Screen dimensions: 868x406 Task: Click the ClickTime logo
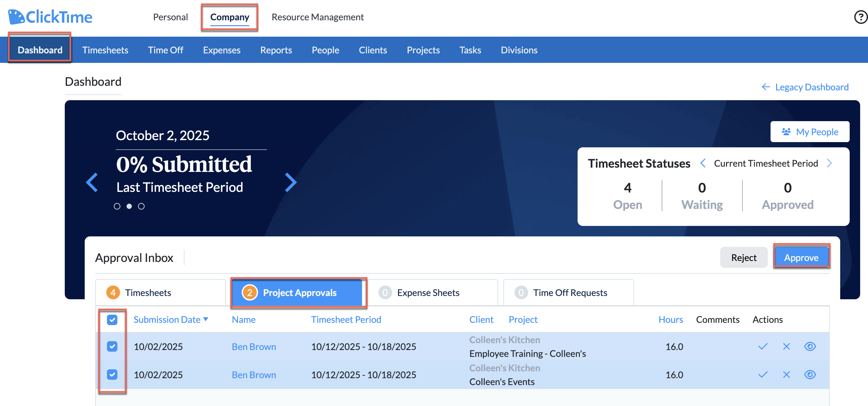point(50,17)
